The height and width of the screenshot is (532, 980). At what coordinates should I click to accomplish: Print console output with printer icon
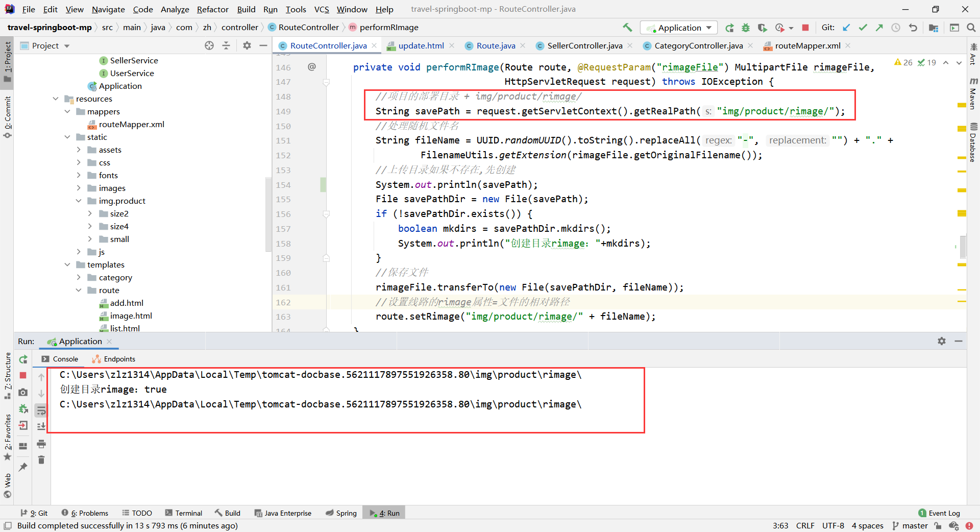click(x=41, y=444)
